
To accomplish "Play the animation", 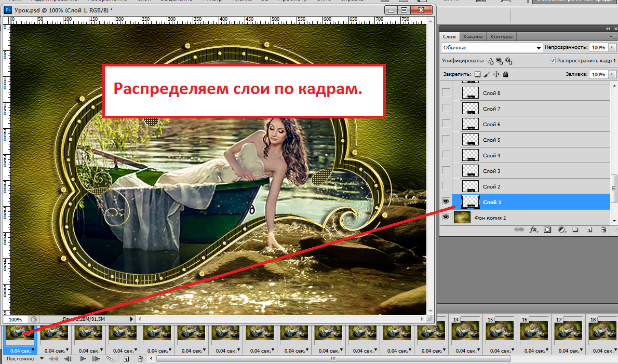I will point(83,359).
